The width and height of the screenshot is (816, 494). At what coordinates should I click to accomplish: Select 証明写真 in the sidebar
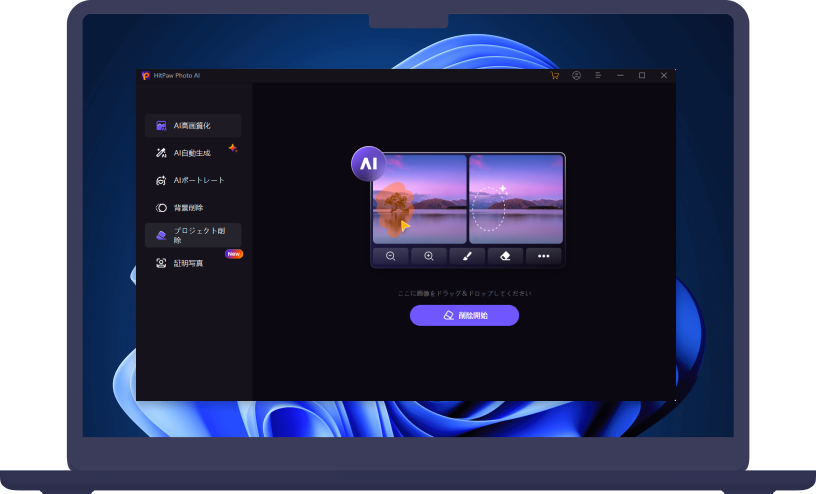click(193, 263)
